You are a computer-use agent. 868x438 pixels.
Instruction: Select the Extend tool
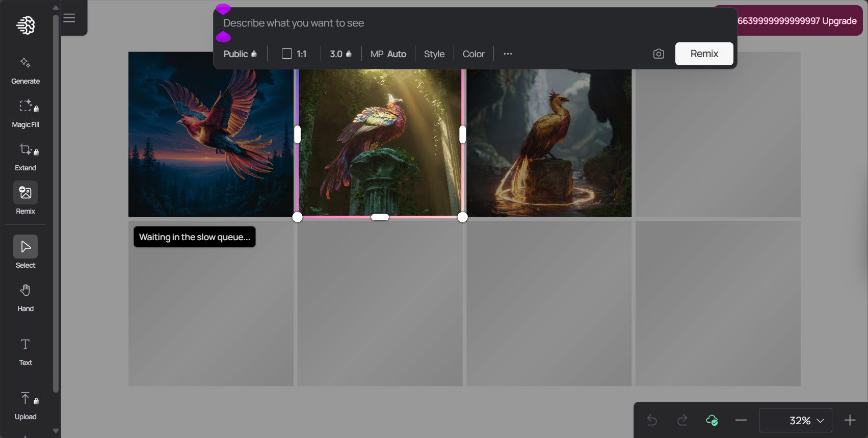pos(25,157)
